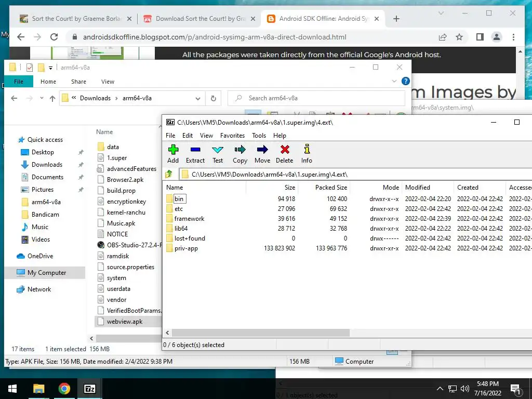Image resolution: width=532 pixels, height=399 pixels.
Task: Open Quick access in navigation pane
Action: (x=45, y=139)
